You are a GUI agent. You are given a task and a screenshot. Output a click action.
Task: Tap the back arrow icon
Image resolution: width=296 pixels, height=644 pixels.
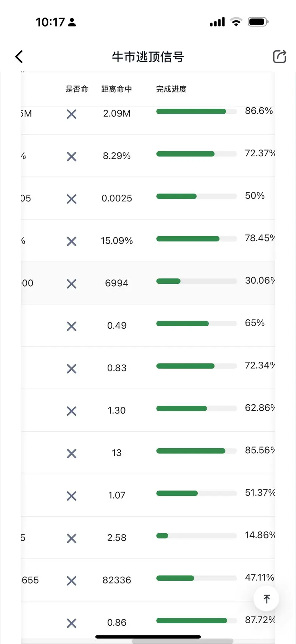click(19, 57)
